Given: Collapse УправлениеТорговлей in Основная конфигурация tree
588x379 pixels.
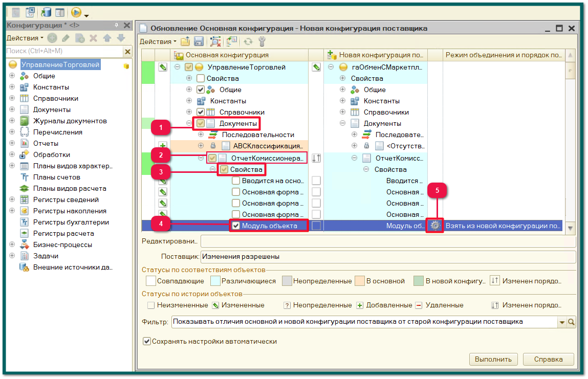Looking at the screenshot, I should [x=177, y=67].
